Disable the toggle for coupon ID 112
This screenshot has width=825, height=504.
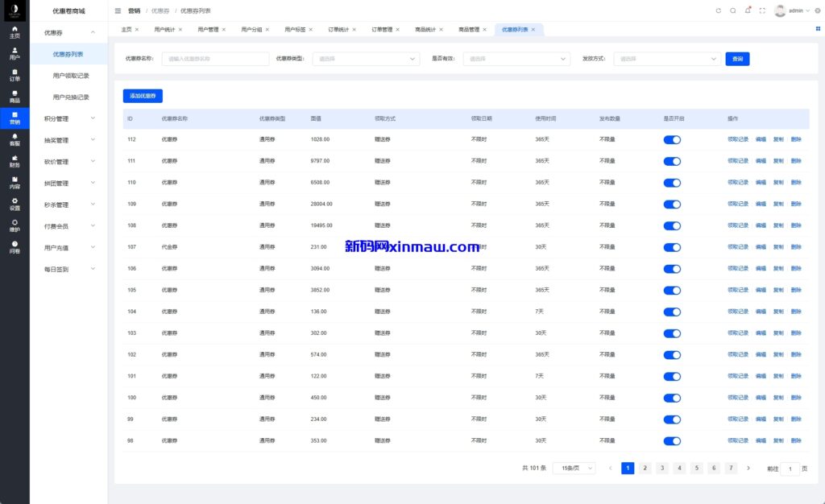click(673, 139)
